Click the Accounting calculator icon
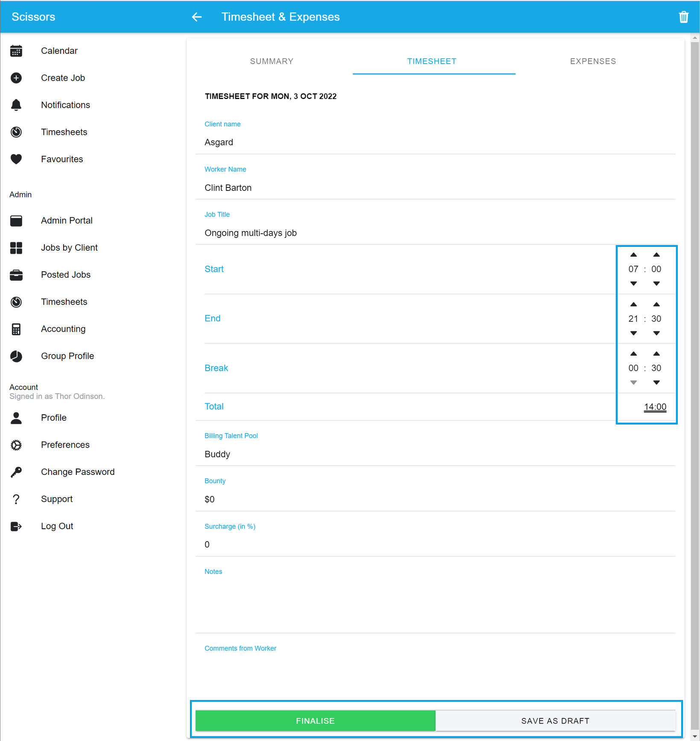Screen dimensions: 700x741 (x=16, y=329)
